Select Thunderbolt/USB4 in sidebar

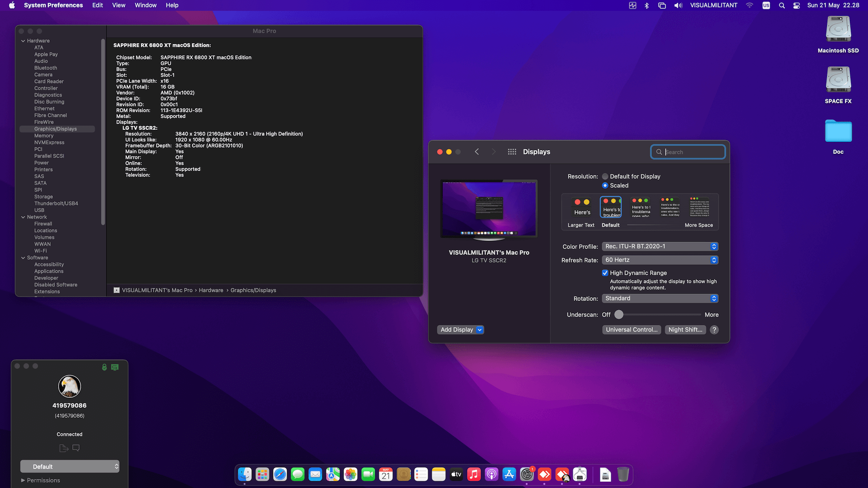[x=56, y=204]
